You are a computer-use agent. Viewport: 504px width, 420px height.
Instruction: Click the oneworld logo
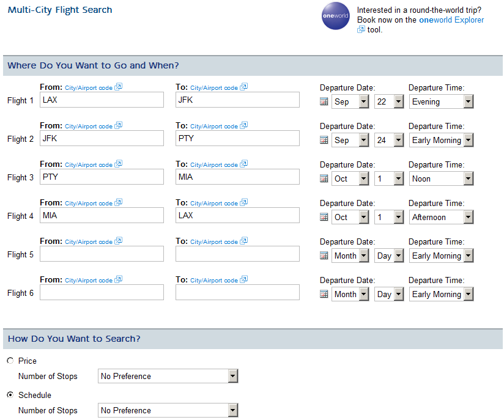pos(336,19)
